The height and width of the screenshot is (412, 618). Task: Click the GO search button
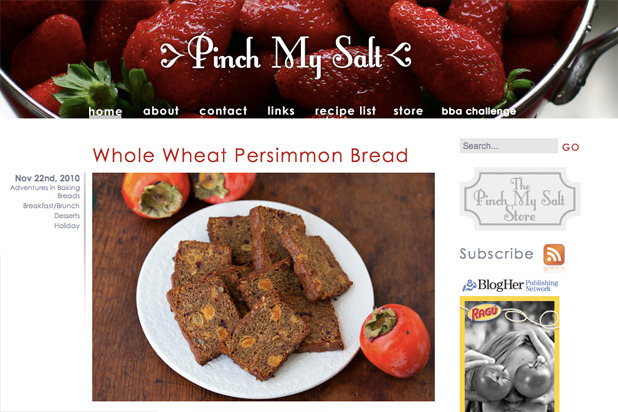[570, 147]
